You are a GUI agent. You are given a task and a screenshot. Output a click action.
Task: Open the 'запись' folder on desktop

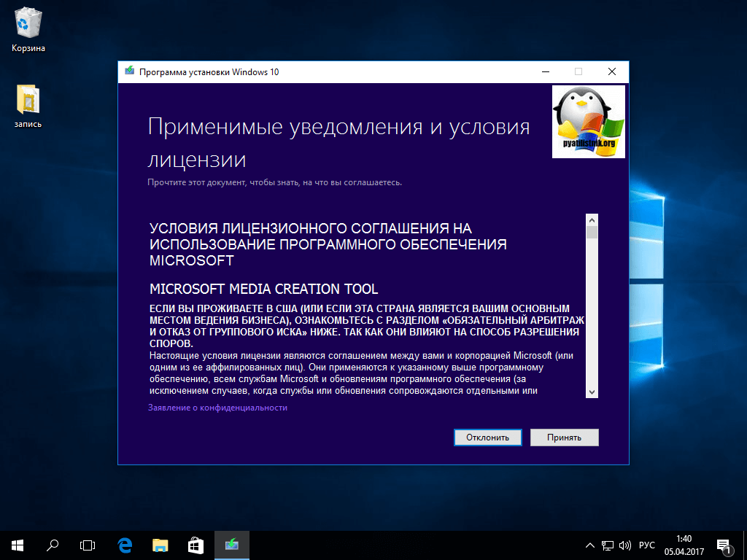click(28, 106)
